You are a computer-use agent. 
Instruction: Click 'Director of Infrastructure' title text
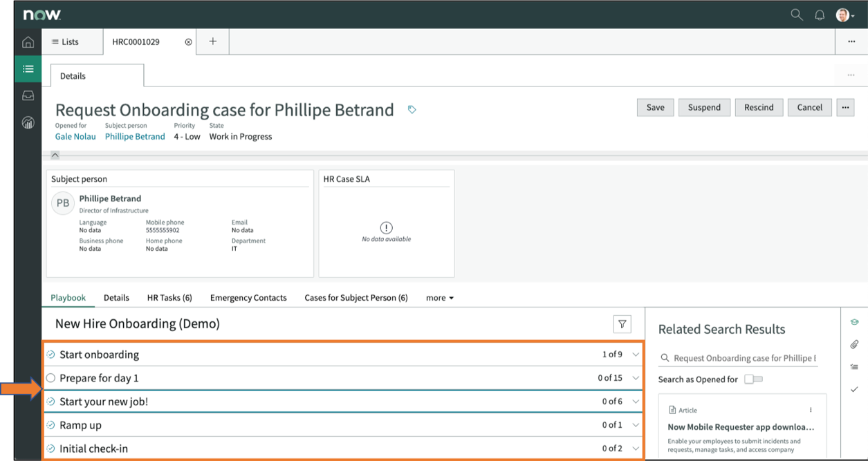pyautogui.click(x=113, y=210)
